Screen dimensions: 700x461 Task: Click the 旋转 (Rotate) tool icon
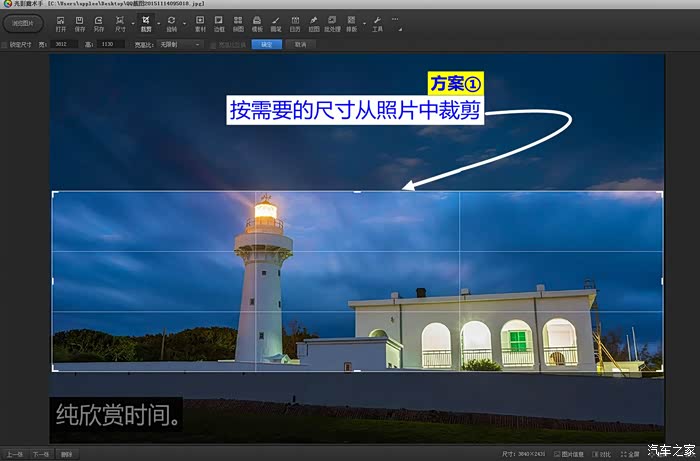[x=172, y=23]
